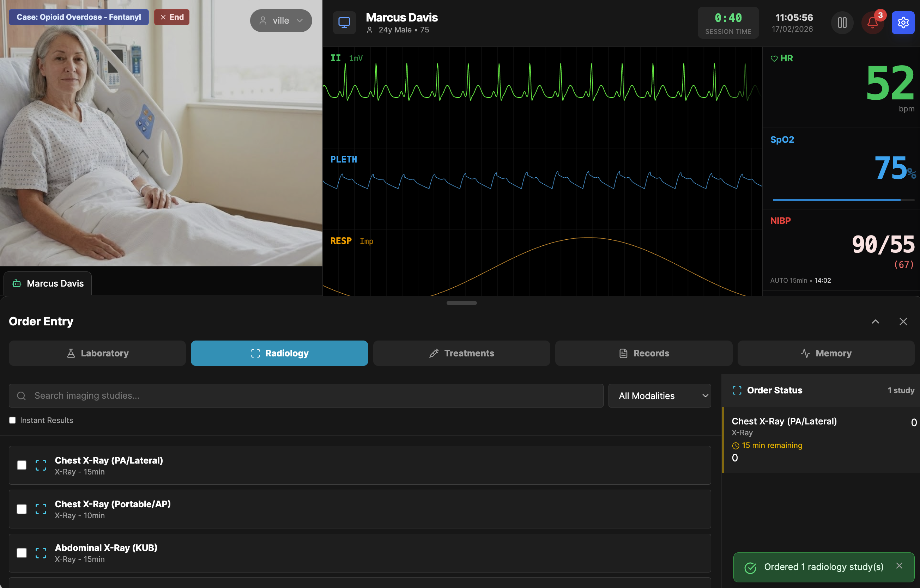Click the search magnifier in imaging studies

(x=21, y=396)
